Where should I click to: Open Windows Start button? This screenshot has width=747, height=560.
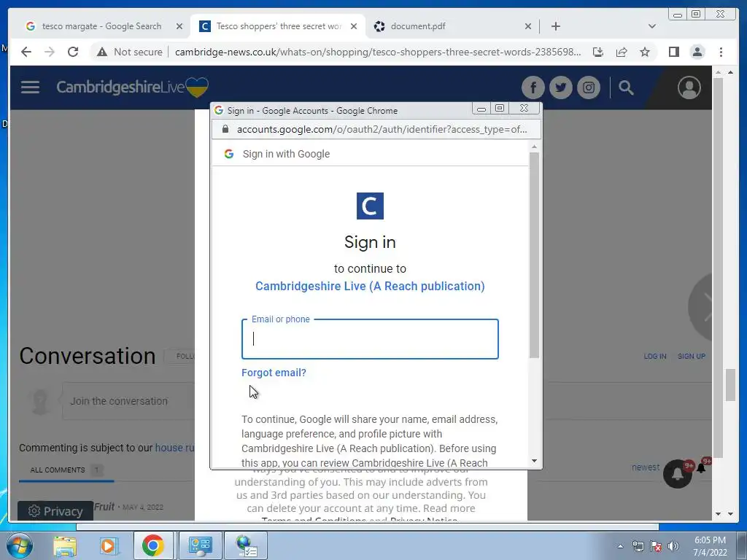click(x=20, y=545)
